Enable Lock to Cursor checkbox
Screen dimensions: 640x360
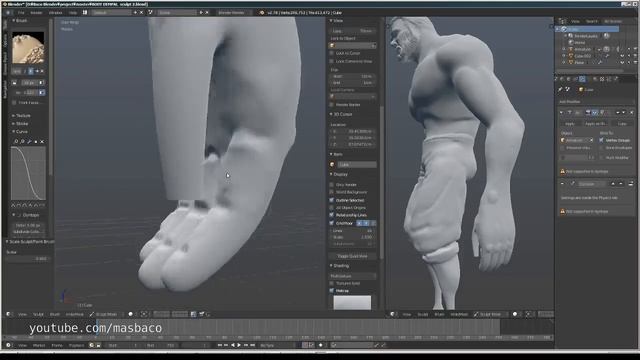point(331,53)
